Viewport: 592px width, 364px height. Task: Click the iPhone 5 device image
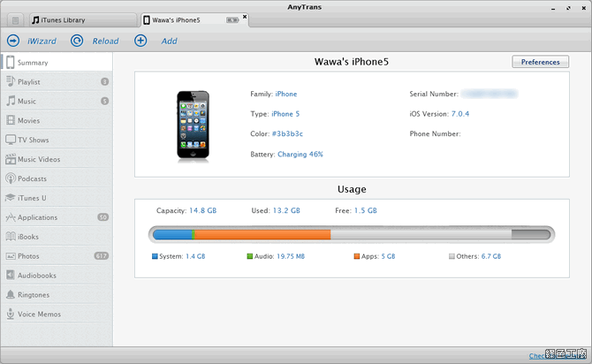click(x=193, y=125)
